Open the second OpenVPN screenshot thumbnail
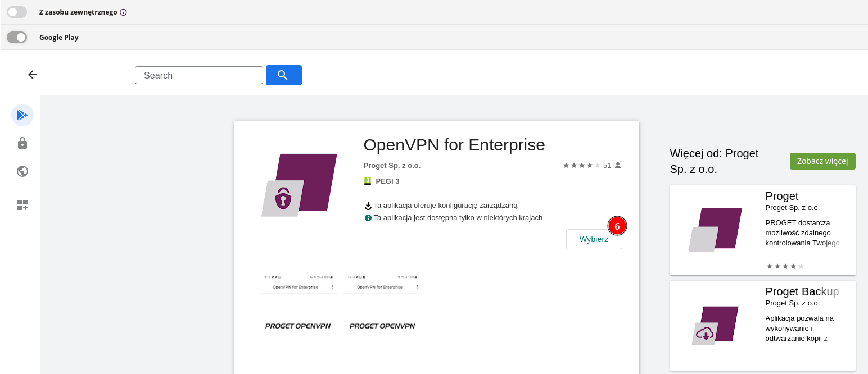This screenshot has height=374, width=868. click(x=382, y=323)
